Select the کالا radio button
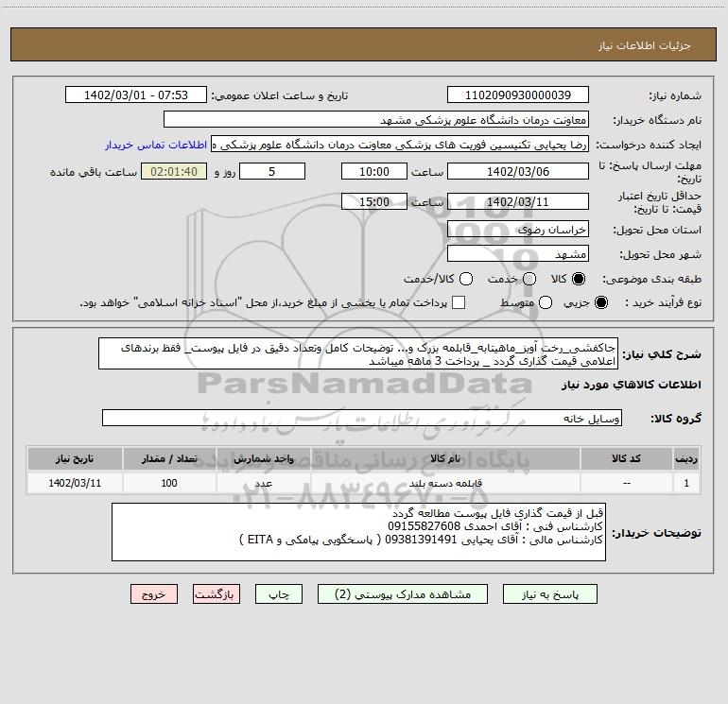Viewport: 728px width, 704px height. pyautogui.click(x=579, y=279)
